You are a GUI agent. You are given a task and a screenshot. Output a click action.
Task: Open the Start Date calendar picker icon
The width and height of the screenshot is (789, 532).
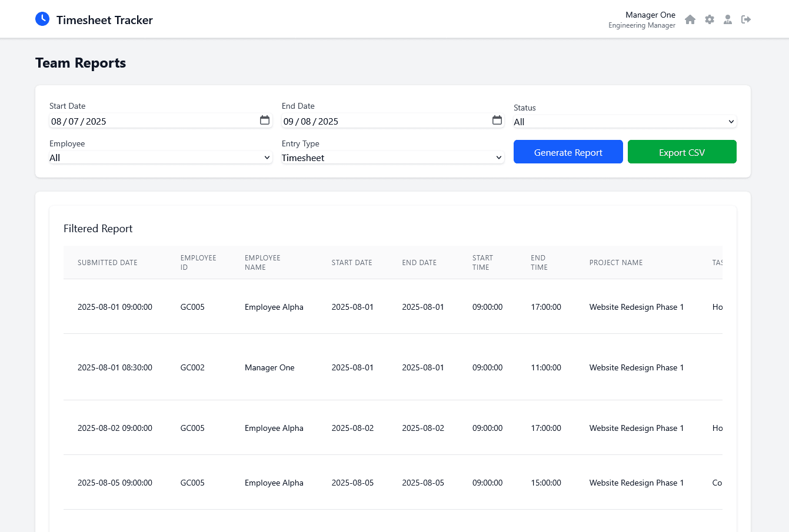(265, 120)
